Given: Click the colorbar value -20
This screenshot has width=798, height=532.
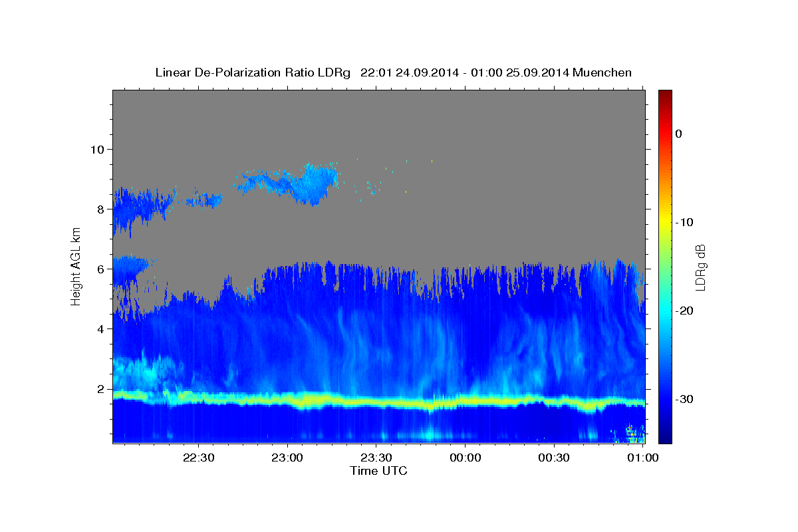Looking at the screenshot, I should (x=684, y=311).
